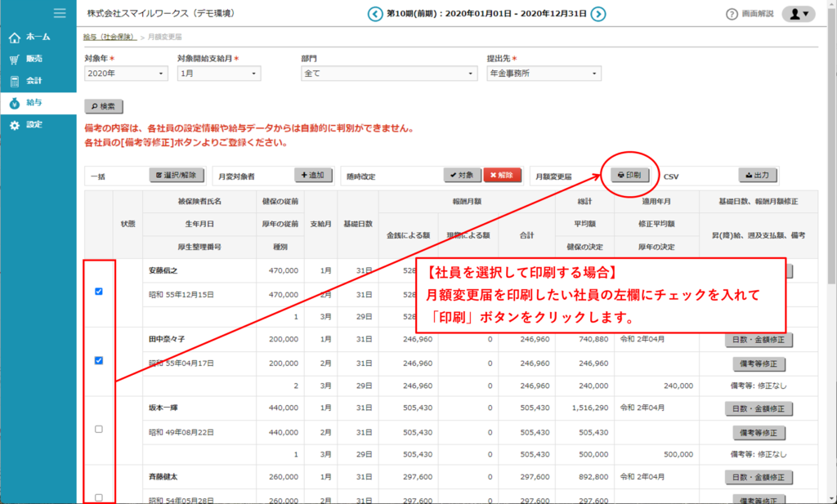Click the name 田中奈々子 in the table

pos(167,339)
